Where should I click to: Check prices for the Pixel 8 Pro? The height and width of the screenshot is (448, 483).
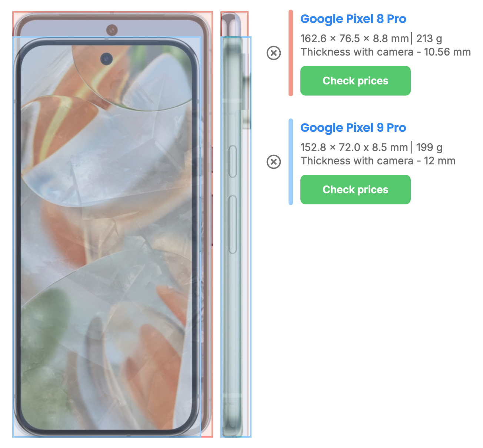click(355, 81)
